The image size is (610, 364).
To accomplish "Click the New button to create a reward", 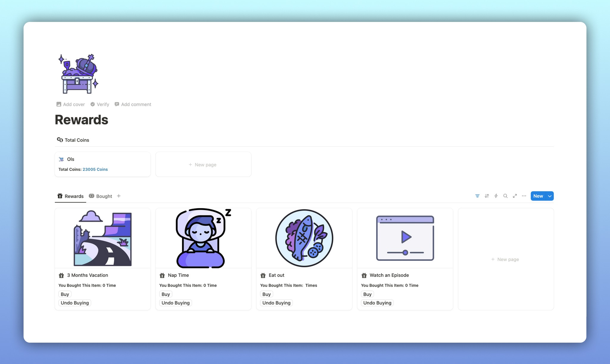I will tap(538, 196).
